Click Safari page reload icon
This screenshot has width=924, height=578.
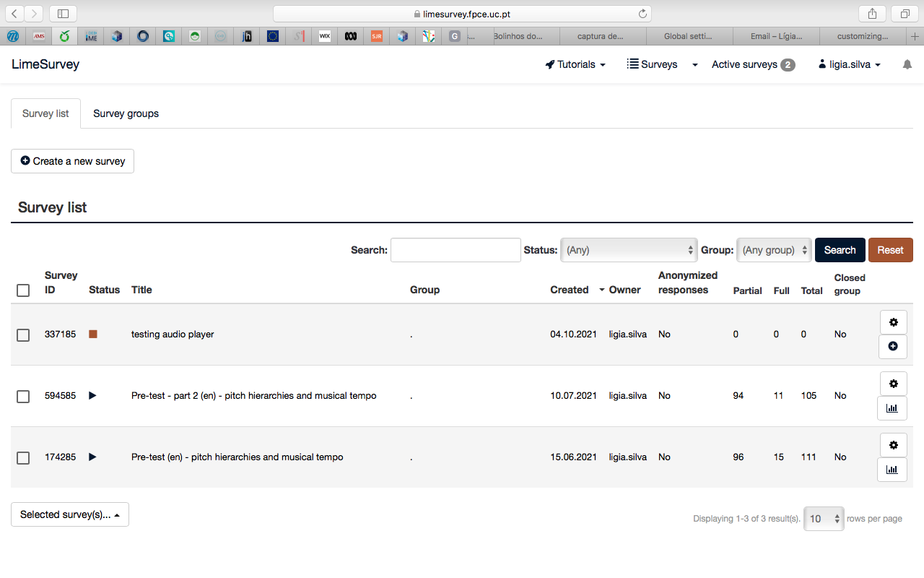(642, 14)
